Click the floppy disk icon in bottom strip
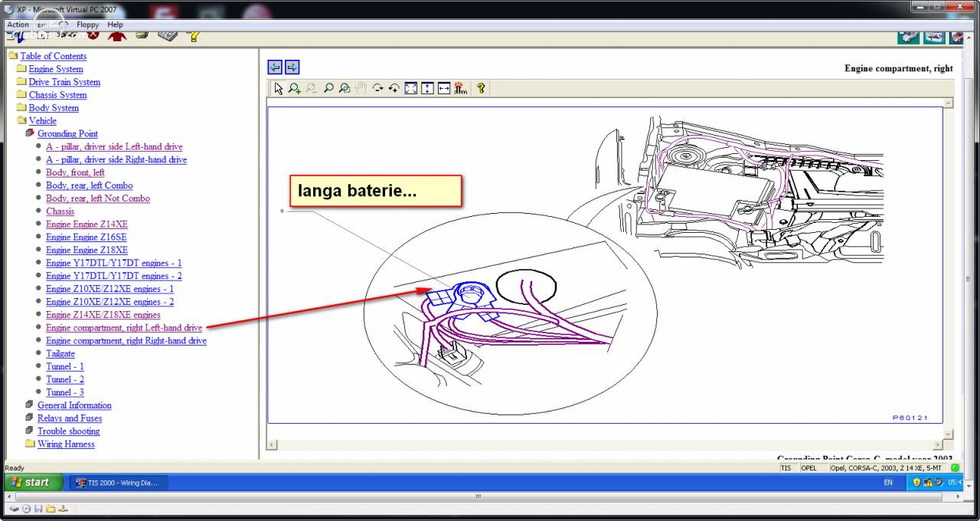The image size is (980, 521). coord(38,508)
